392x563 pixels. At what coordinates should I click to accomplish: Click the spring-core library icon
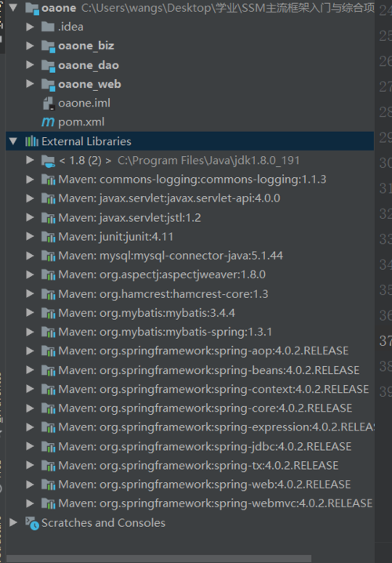coord(48,409)
